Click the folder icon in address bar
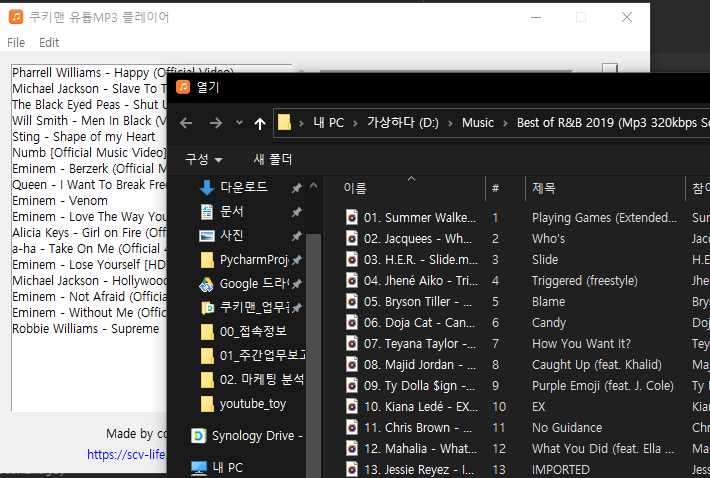710x478 pixels. coord(284,122)
